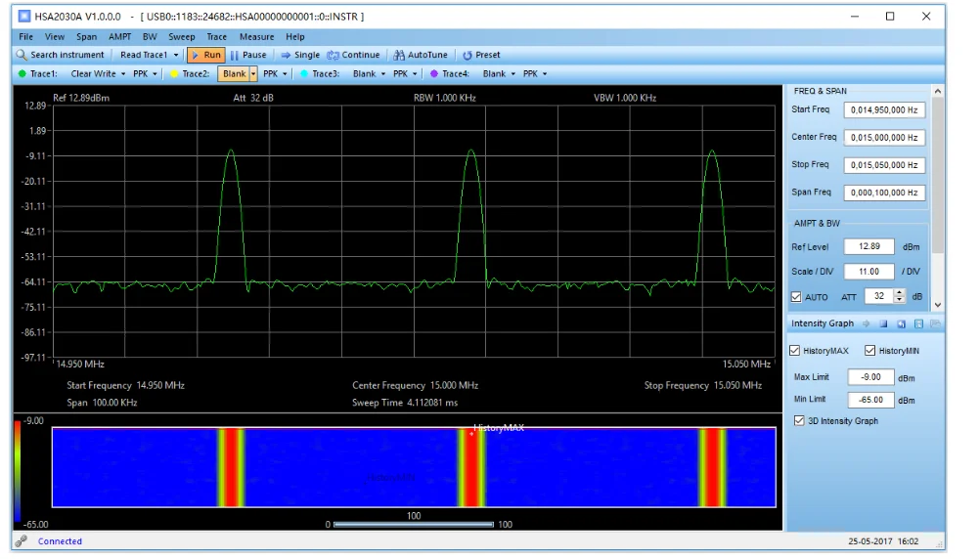Click the connection plug icon in status bar
The height and width of the screenshot is (559, 980).
(x=22, y=540)
